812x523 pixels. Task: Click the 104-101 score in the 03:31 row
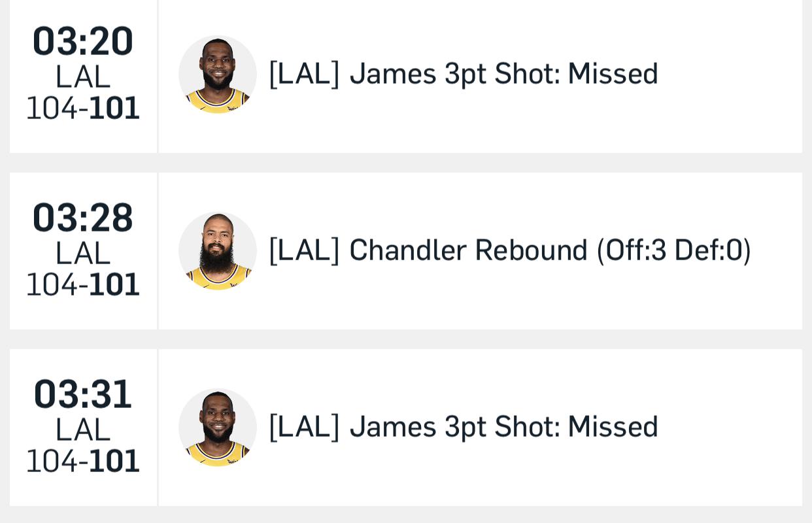[x=83, y=461]
